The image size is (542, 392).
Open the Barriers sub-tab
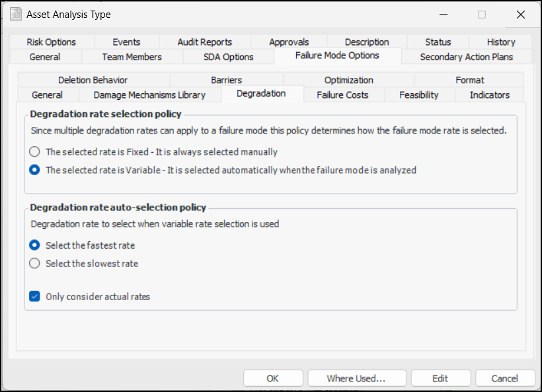point(226,80)
